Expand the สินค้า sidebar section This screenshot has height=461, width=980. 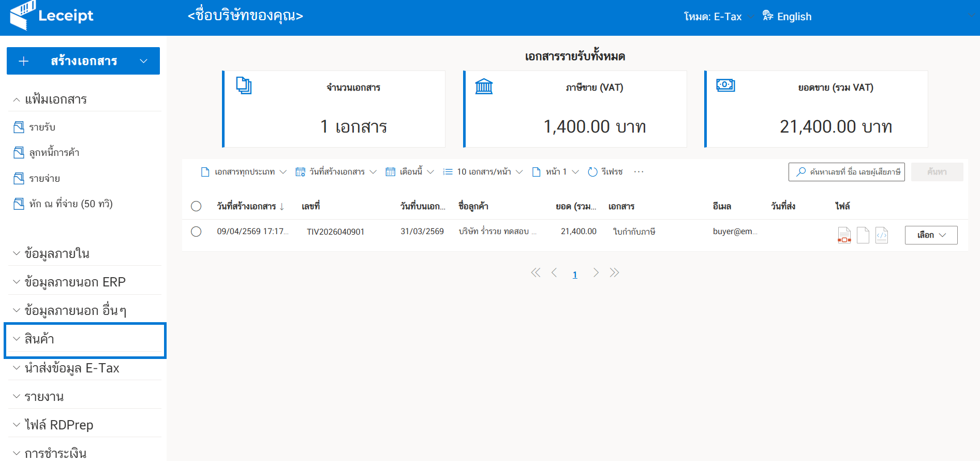pos(85,339)
